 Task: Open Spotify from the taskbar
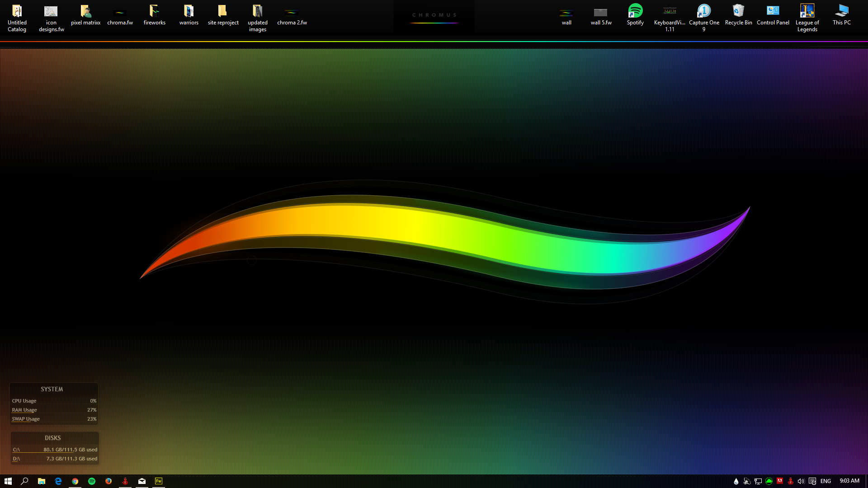click(x=91, y=481)
